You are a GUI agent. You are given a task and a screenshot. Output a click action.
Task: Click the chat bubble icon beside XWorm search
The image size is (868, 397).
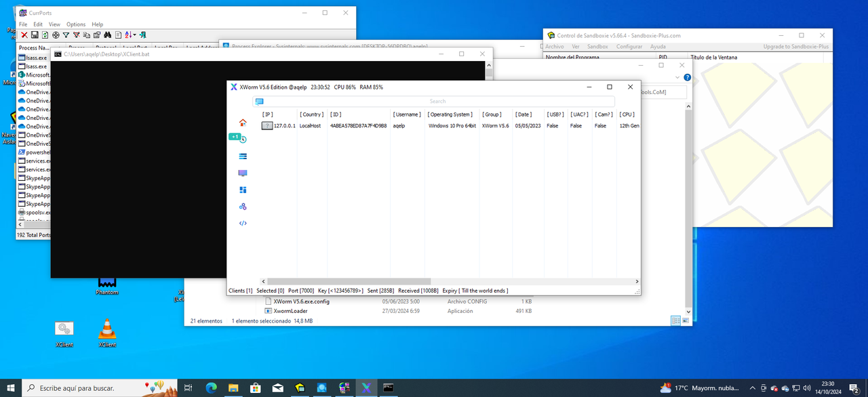tap(259, 102)
